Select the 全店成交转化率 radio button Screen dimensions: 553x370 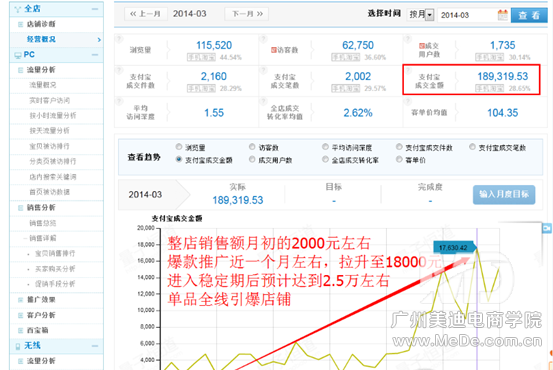pos(326,159)
